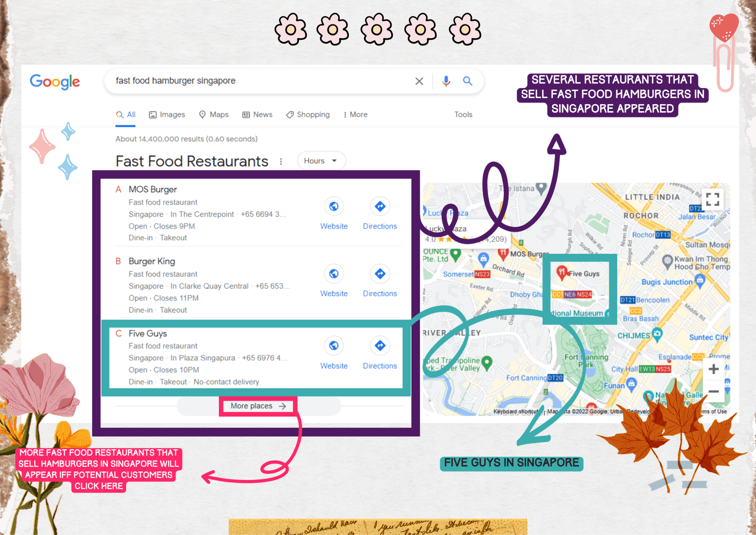Switch to the Images tab
Image resolution: width=756 pixels, height=535 pixels.
pyautogui.click(x=167, y=115)
